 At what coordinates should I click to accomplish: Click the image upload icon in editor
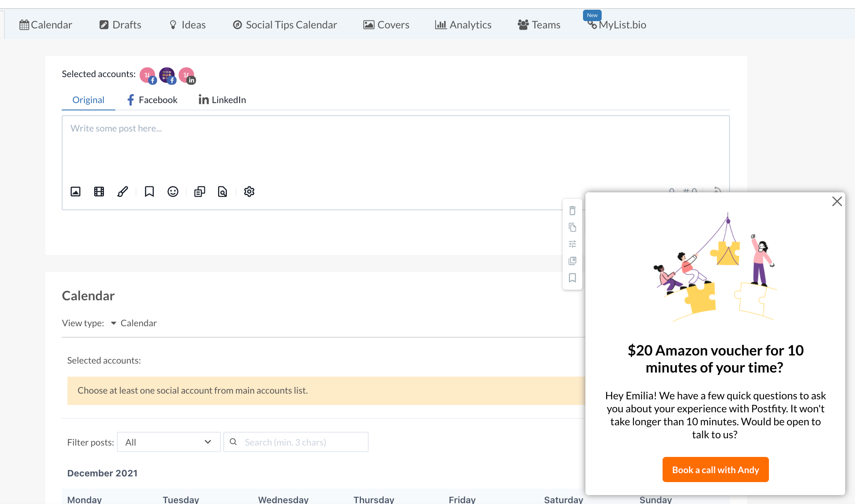click(x=76, y=192)
